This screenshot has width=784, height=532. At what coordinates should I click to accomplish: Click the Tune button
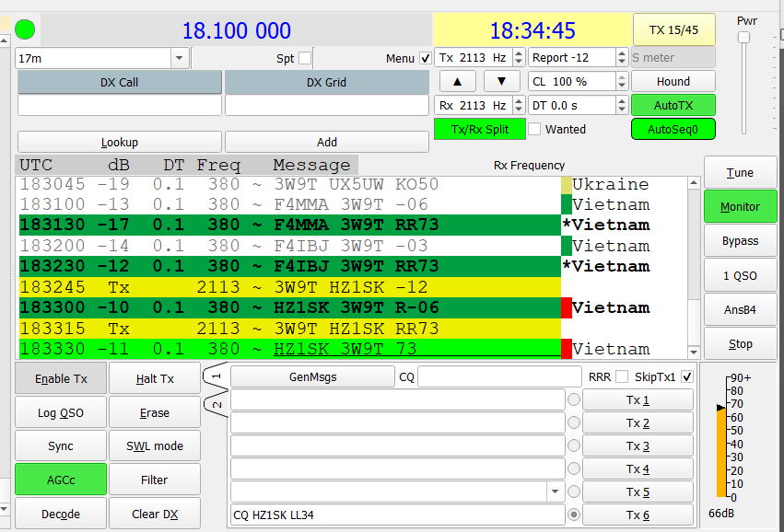(x=740, y=173)
